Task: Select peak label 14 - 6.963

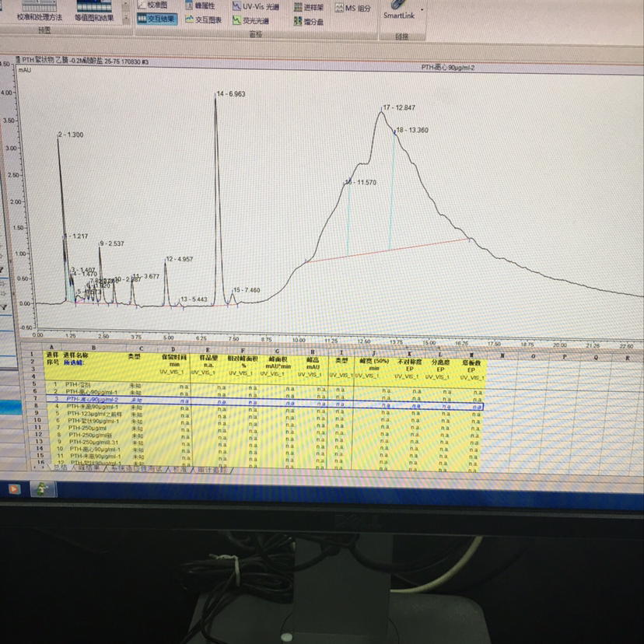Action: coord(231,94)
